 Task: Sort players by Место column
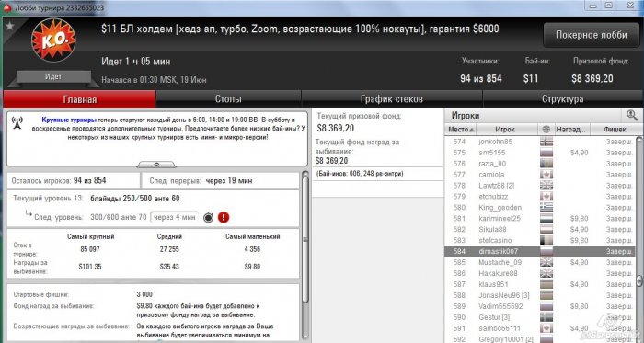(x=462, y=130)
